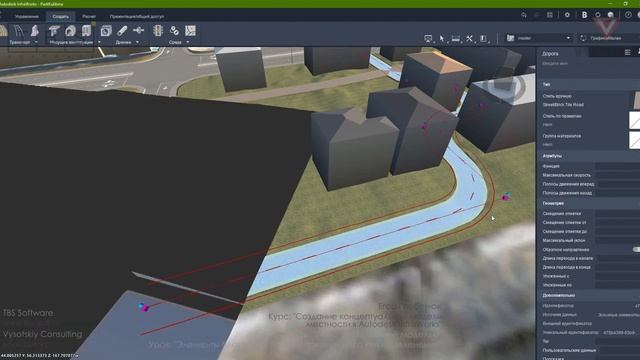Switch to the Управление ribbon tab
This screenshot has height=360, width=640.
[27, 17]
